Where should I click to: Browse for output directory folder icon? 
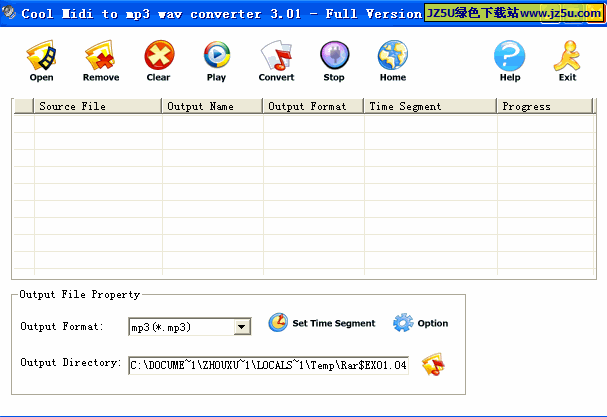tap(432, 365)
